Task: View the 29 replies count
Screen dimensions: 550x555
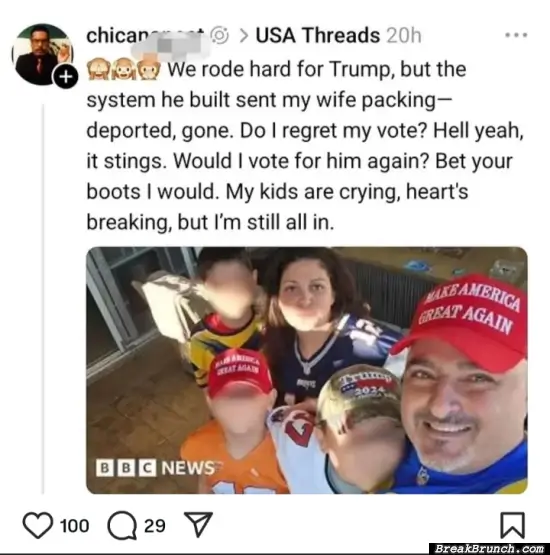Action: pyautogui.click(x=155, y=526)
